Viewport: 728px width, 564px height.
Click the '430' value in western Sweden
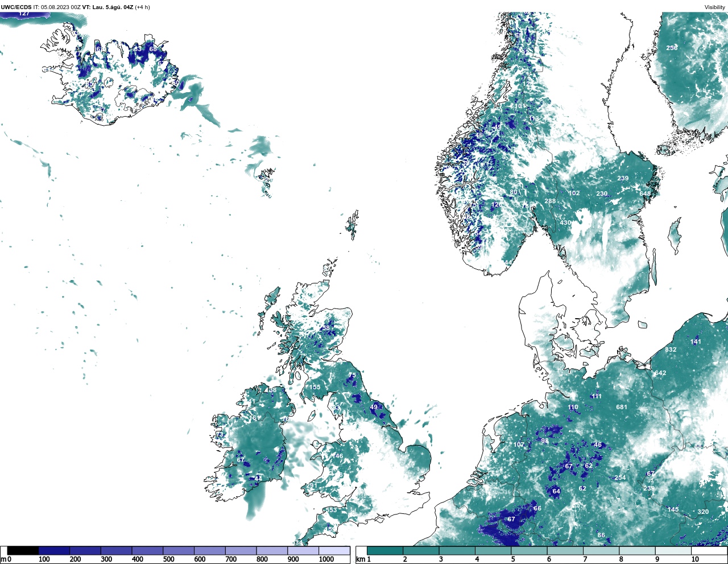click(565, 223)
